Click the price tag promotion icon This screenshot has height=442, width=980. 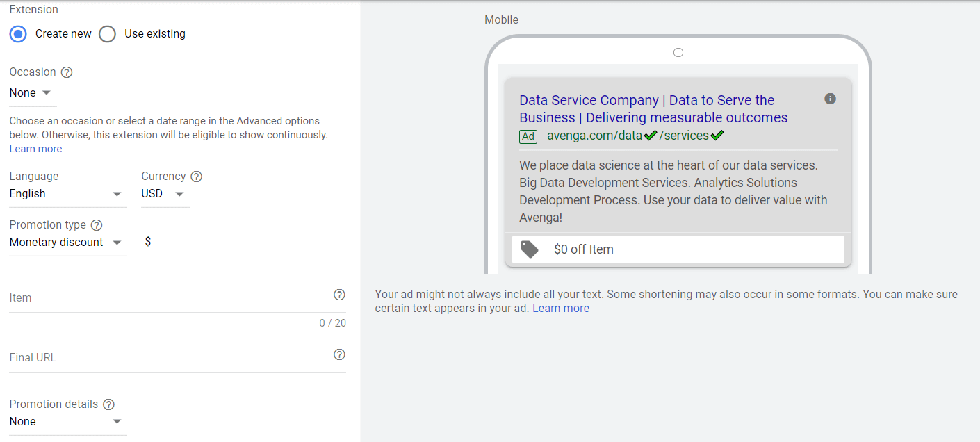pos(530,249)
